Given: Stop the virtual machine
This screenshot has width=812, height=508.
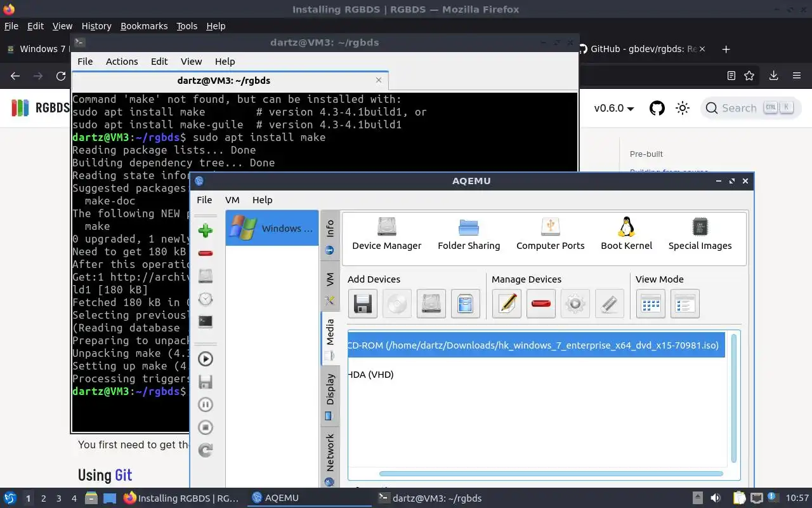Looking at the screenshot, I should 205,427.
